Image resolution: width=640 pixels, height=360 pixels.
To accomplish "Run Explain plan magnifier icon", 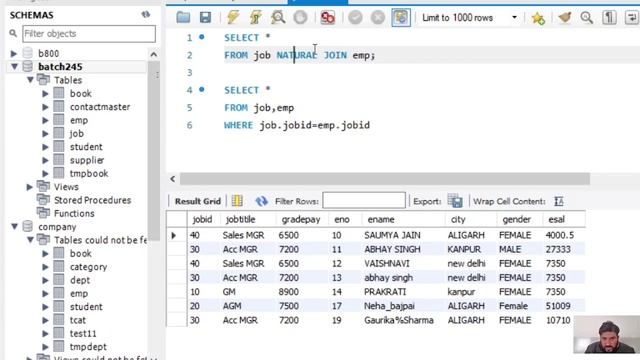I will [x=278, y=18].
